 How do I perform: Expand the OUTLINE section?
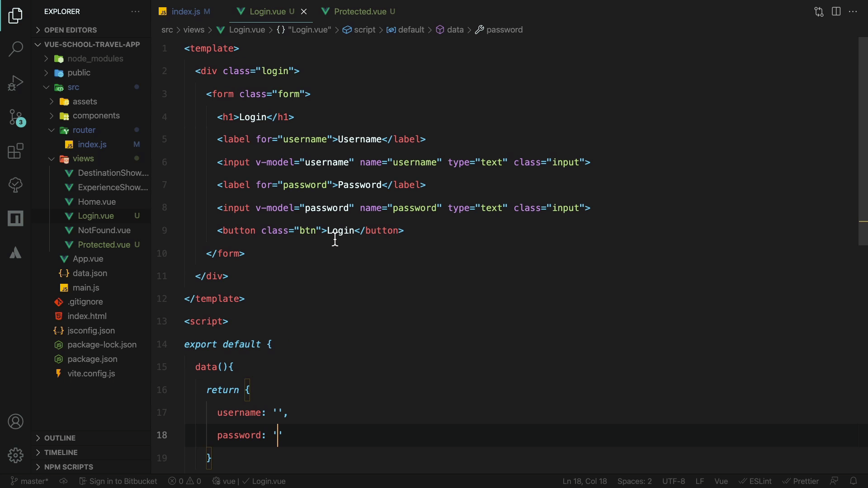coord(60,438)
